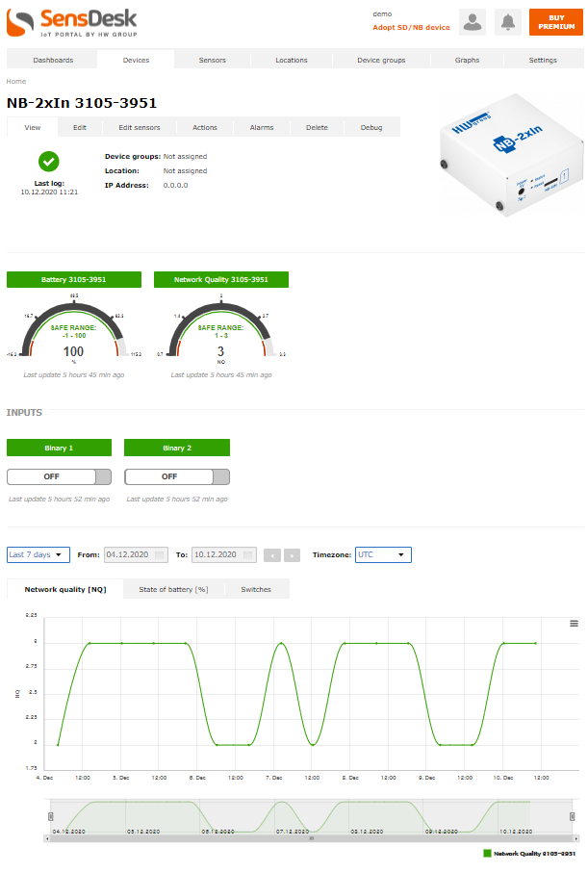Image resolution: width=588 pixels, height=872 pixels.
Task: Go to the next date range arrow
Action: pos(292,555)
